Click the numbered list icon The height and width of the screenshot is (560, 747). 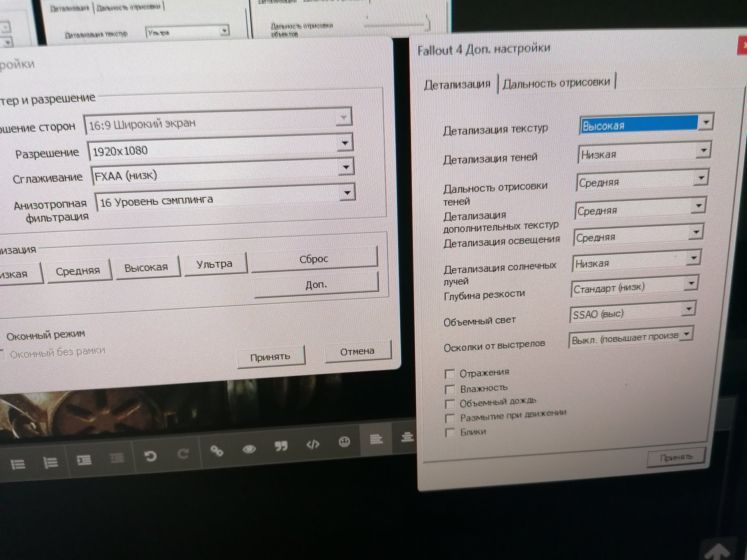point(51,462)
